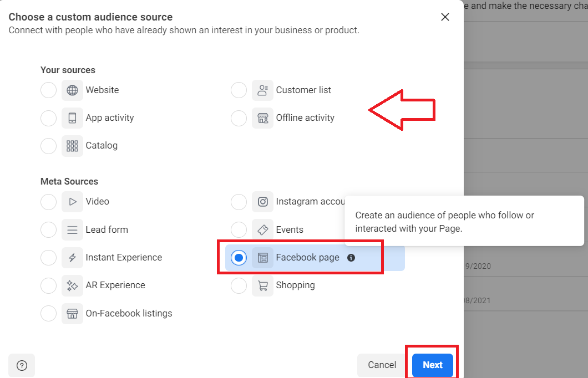This screenshot has height=378, width=588.
Task: Click the Offline activity label text
Action: pos(305,118)
